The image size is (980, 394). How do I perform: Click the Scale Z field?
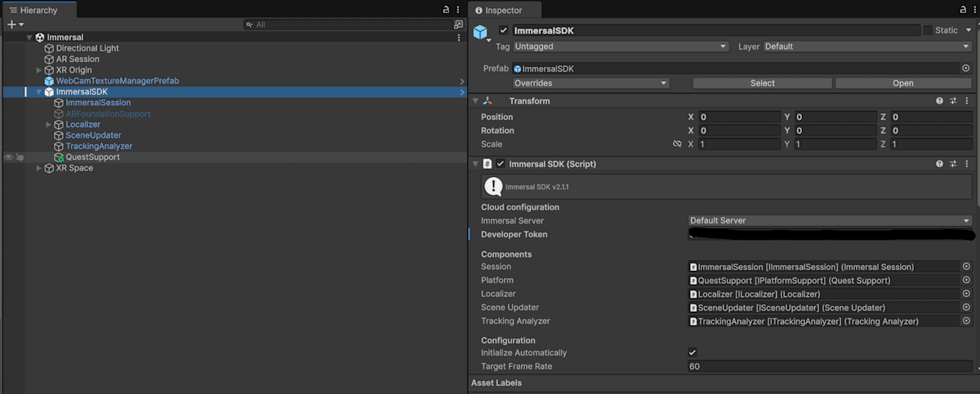tap(931, 144)
